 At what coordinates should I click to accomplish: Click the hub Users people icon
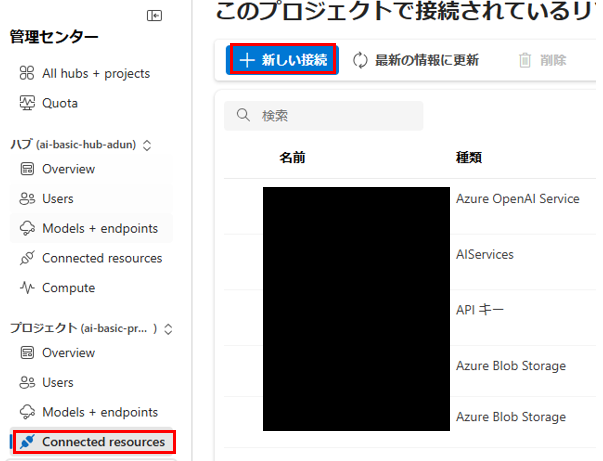(x=27, y=198)
